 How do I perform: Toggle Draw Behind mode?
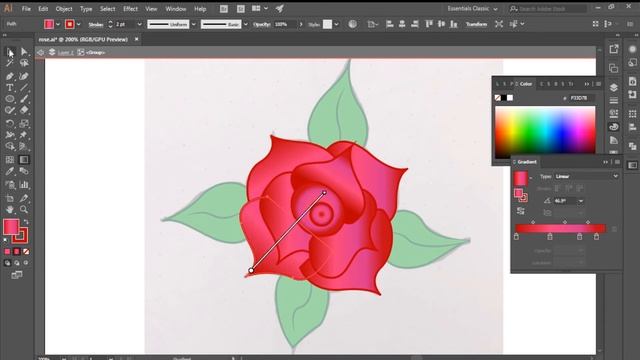click(17, 263)
